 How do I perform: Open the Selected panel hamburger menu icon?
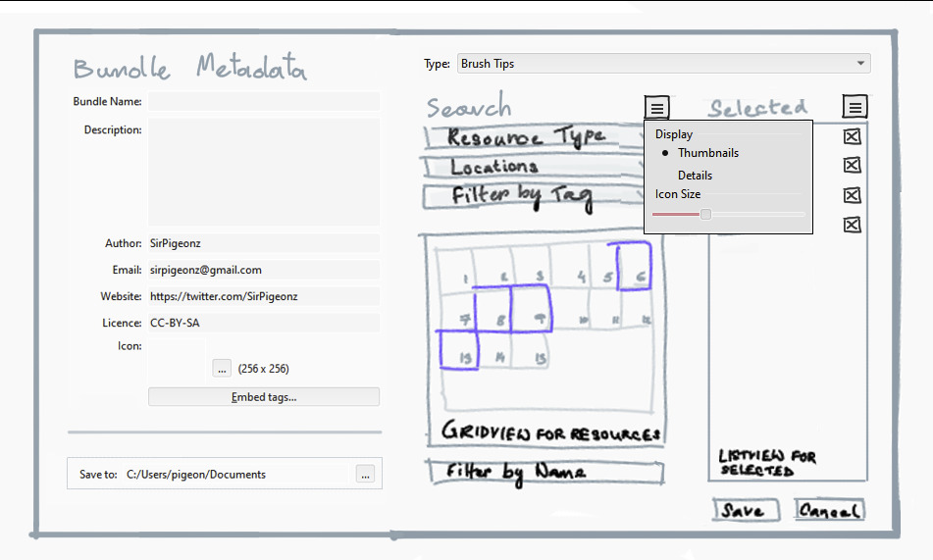click(x=855, y=107)
